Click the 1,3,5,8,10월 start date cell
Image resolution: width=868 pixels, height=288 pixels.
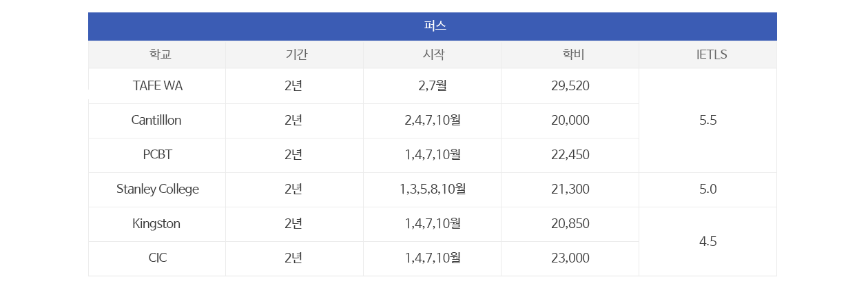coord(433,189)
